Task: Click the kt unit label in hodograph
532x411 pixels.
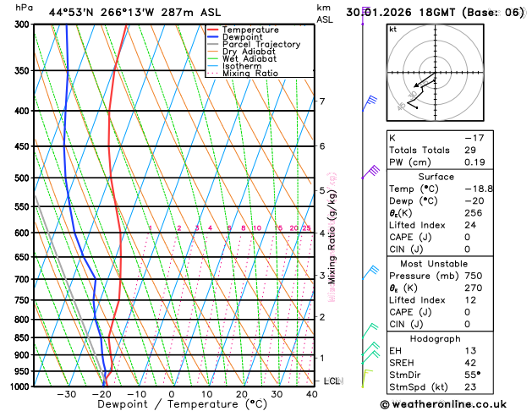Action: pyautogui.click(x=393, y=30)
